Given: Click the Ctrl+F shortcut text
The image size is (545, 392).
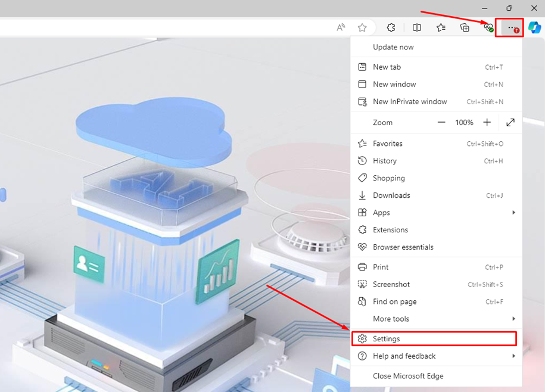Looking at the screenshot, I should point(494,302).
